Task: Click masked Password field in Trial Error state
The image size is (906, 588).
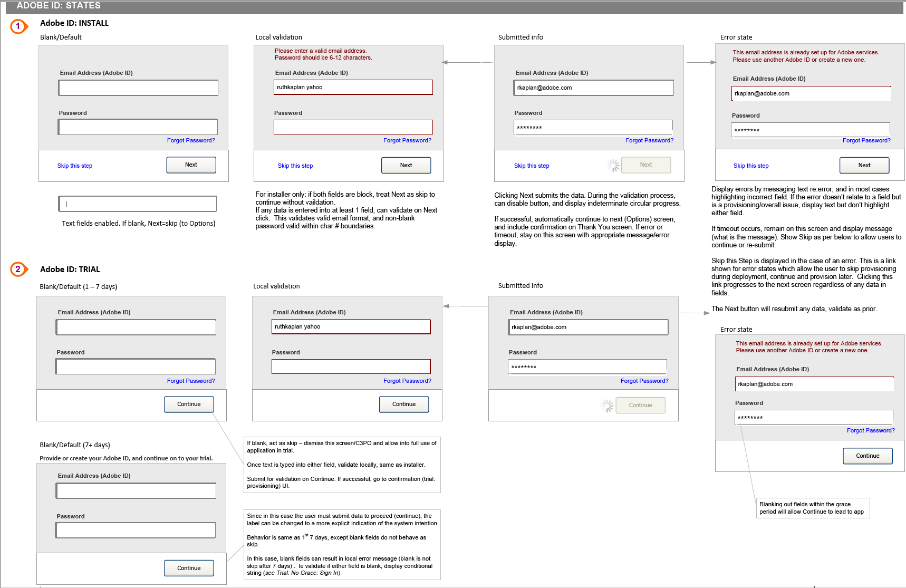Action: tap(814, 417)
